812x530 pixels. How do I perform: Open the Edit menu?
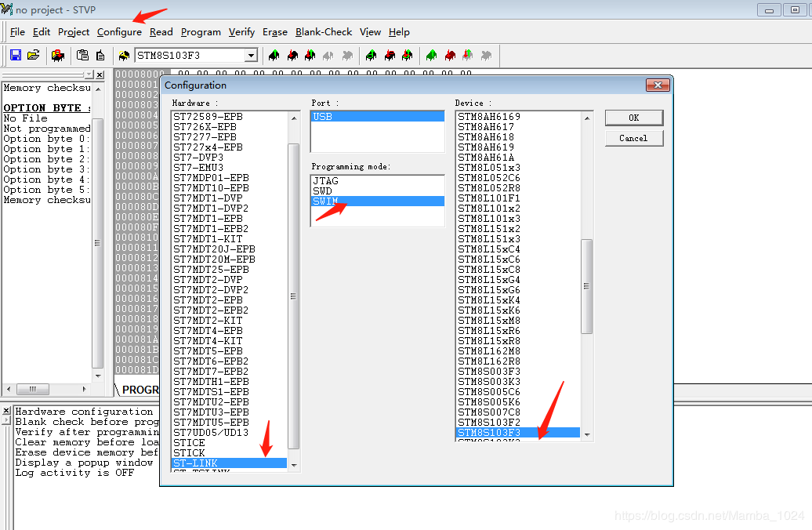42,32
